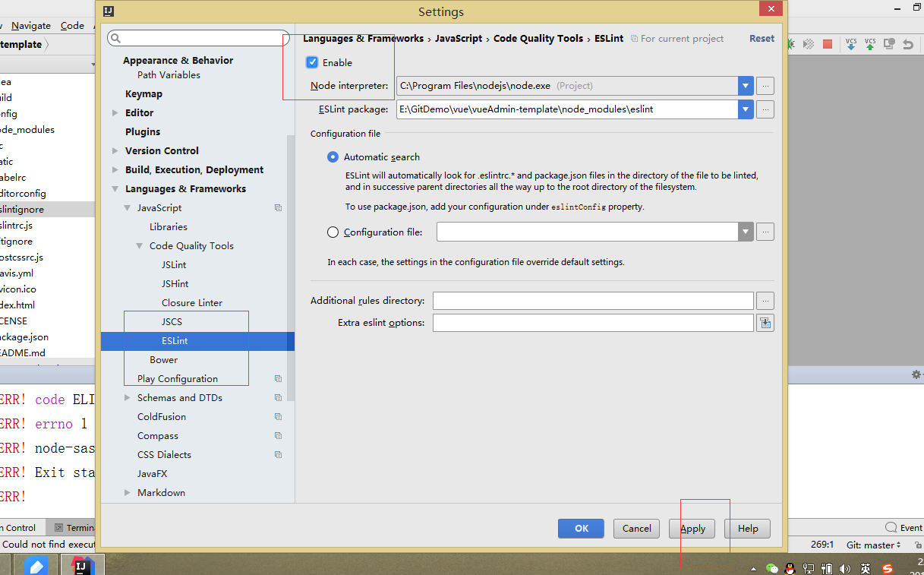Click the project-level icon beside Play Configuration
The image size is (924, 575).
tap(278, 379)
